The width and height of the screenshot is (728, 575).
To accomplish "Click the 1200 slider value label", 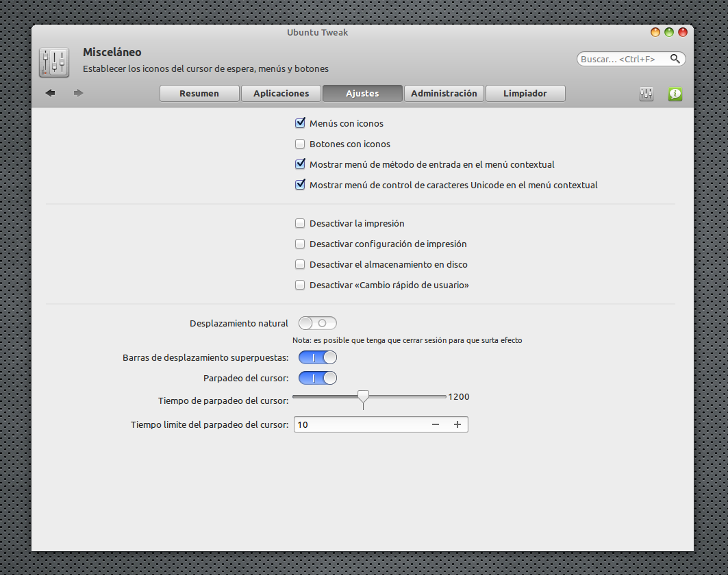I will click(459, 397).
